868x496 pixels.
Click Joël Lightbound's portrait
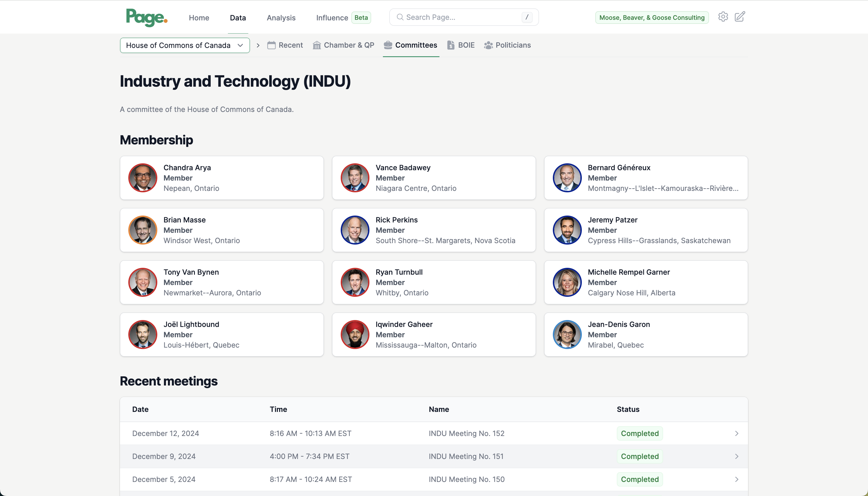[x=142, y=334]
